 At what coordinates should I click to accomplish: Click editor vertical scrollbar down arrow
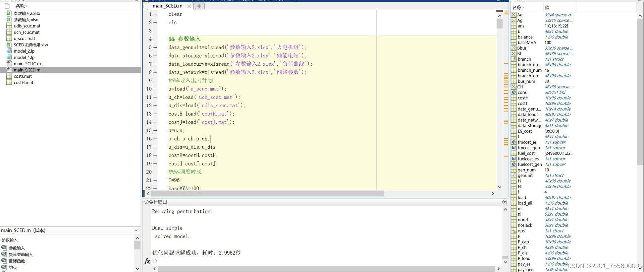(x=499, y=187)
